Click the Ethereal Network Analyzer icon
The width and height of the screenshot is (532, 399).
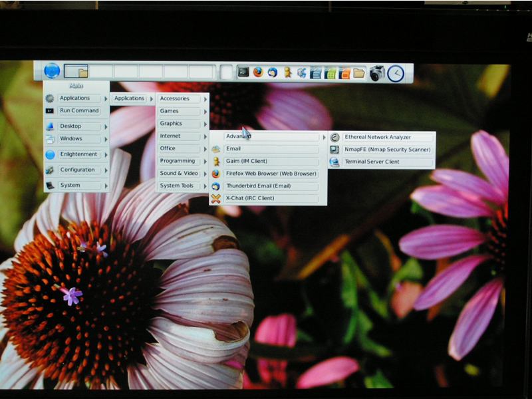334,138
